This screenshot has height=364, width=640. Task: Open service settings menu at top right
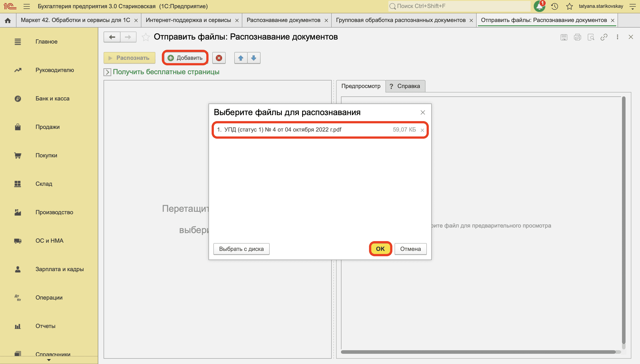pos(632,6)
